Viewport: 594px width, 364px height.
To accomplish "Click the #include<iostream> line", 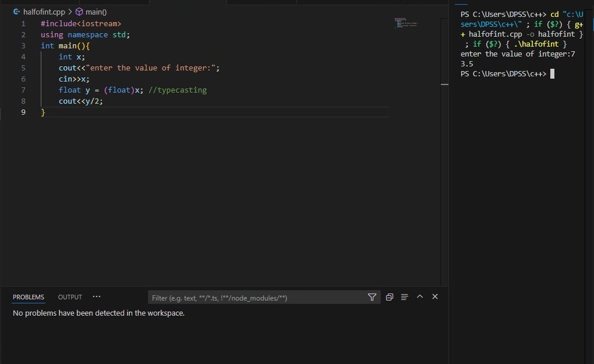I will tap(81, 23).
